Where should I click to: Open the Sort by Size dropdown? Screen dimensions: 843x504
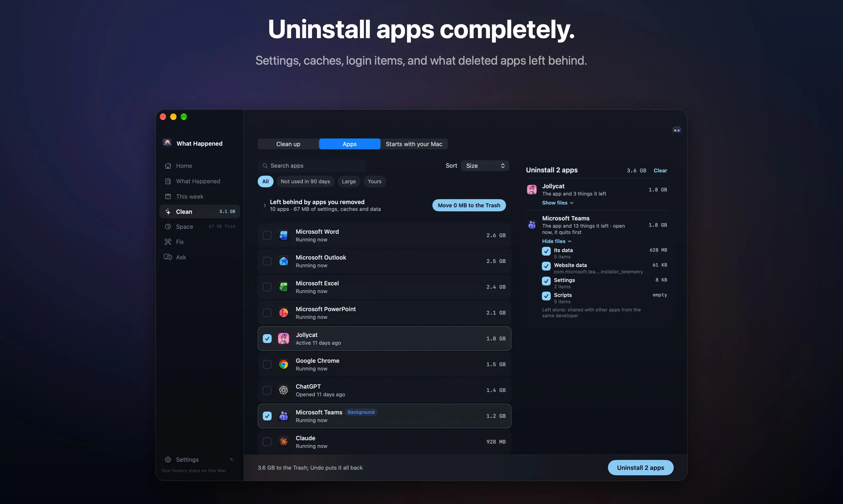[485, 166]
